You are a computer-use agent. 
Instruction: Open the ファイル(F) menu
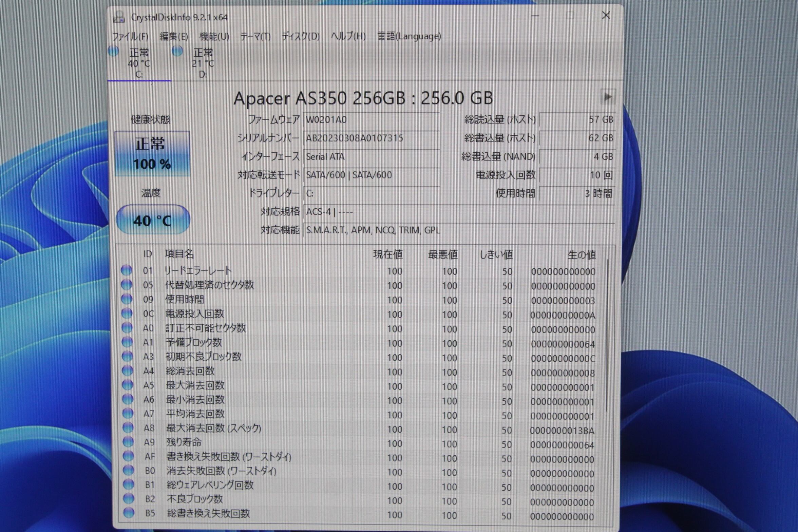click(130, 36)
